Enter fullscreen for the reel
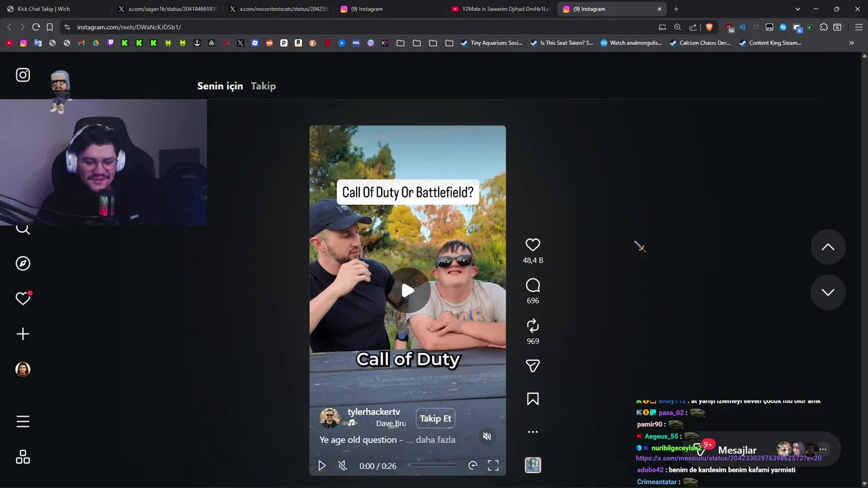 pos(493,466)
